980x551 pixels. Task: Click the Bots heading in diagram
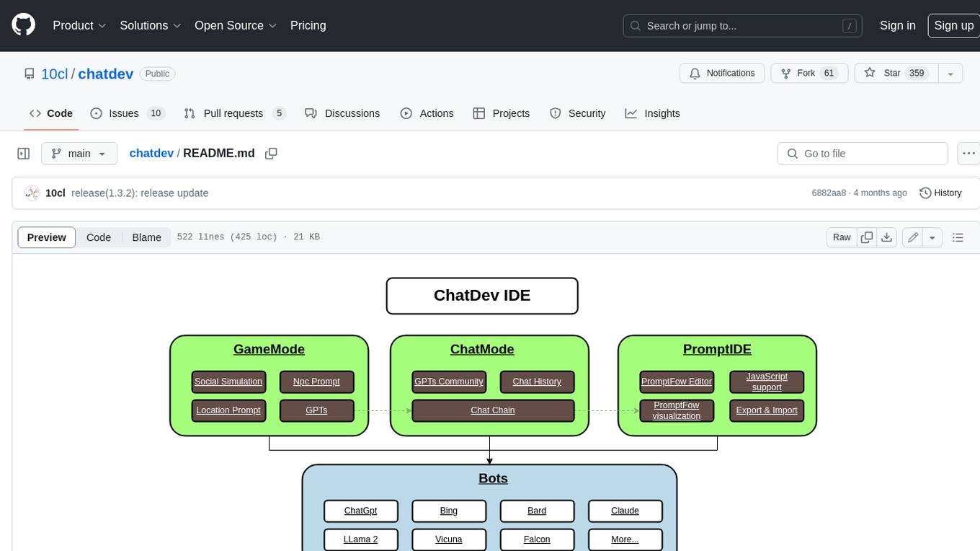point(493,478)
